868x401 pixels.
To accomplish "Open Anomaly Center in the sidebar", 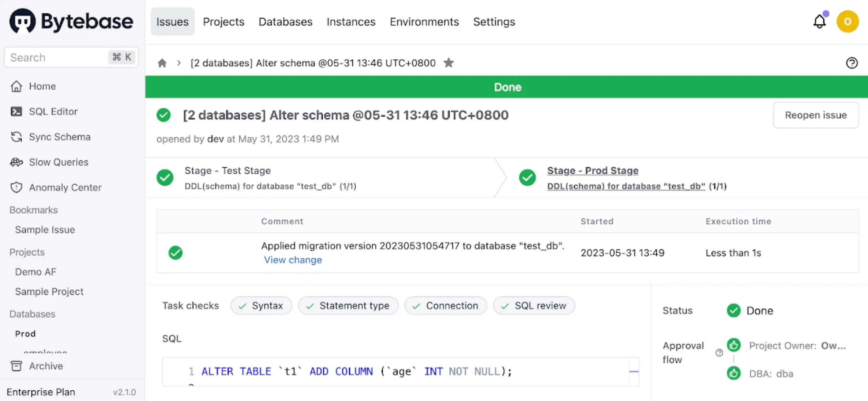I will [65, 187].
